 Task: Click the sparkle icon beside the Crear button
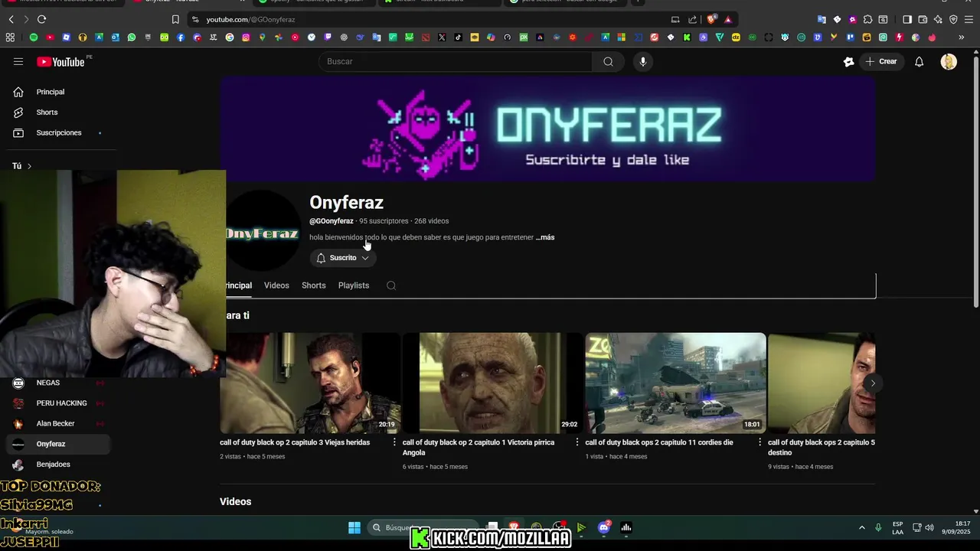point(848,61)
